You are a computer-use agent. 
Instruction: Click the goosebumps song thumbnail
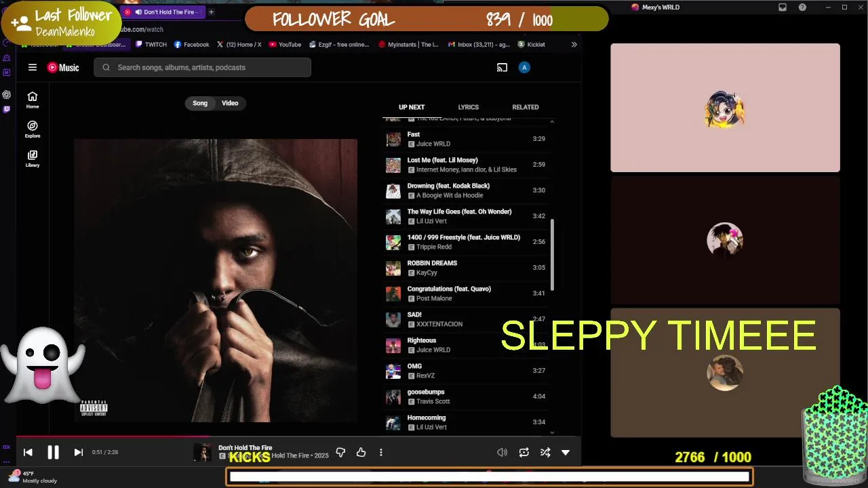coord(393,396)
